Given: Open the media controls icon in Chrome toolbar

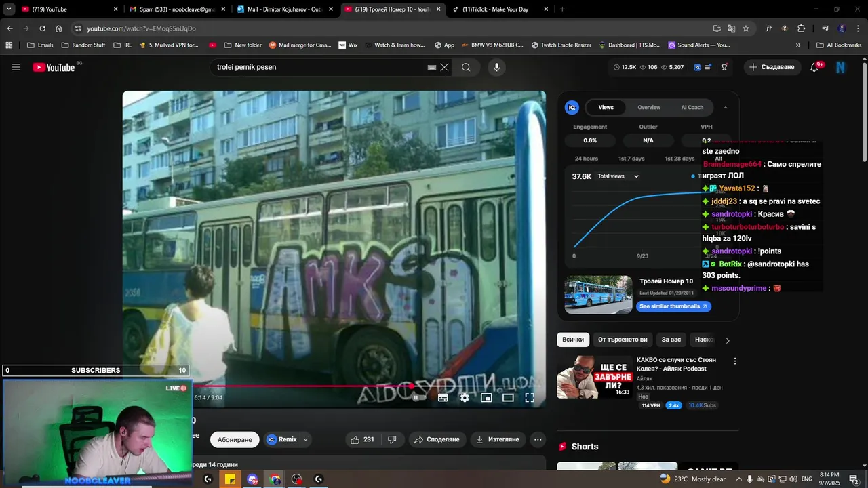Looking at the screenshot, I should 825,28.
